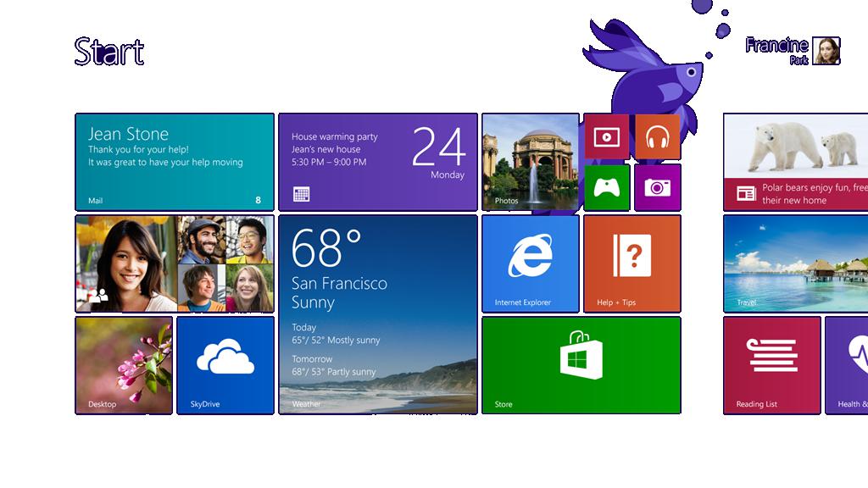Open the People tile with photo collage
Viewport: 868px width, 488px height.
(175, 264)
